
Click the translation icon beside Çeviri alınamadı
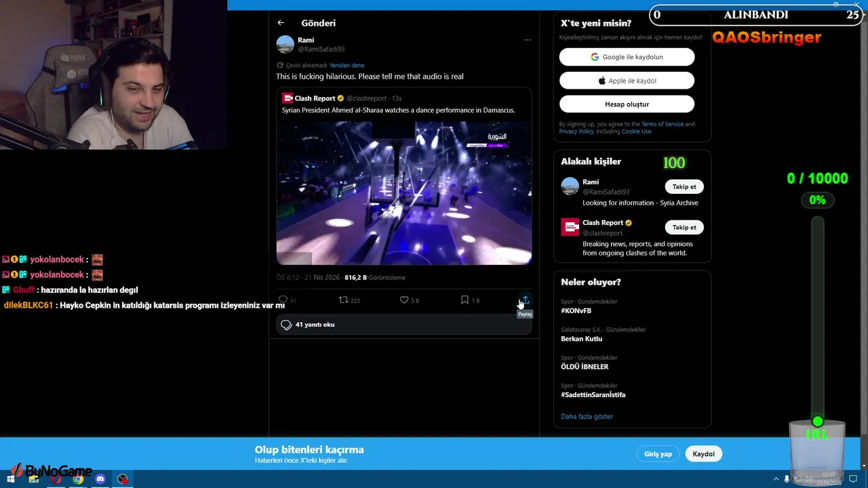[x=279, y=65]
